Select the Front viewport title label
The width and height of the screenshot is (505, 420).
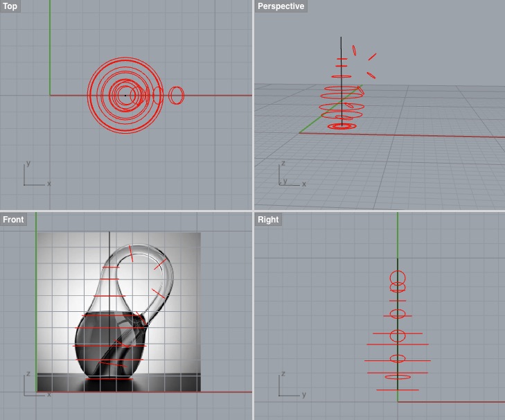[x=13, y=220]
